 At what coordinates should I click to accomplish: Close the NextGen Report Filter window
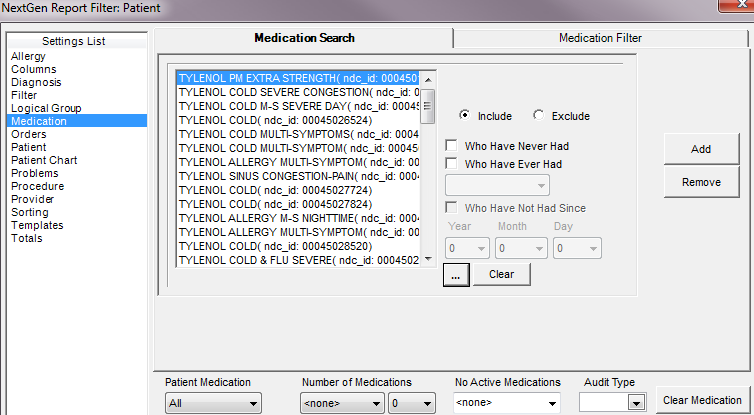click(738, 5)
